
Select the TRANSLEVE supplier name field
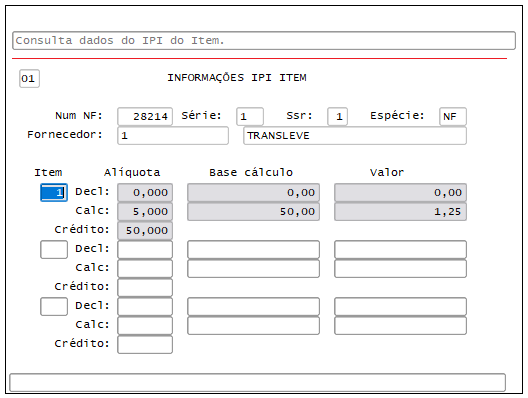click(x=355, y=135)
